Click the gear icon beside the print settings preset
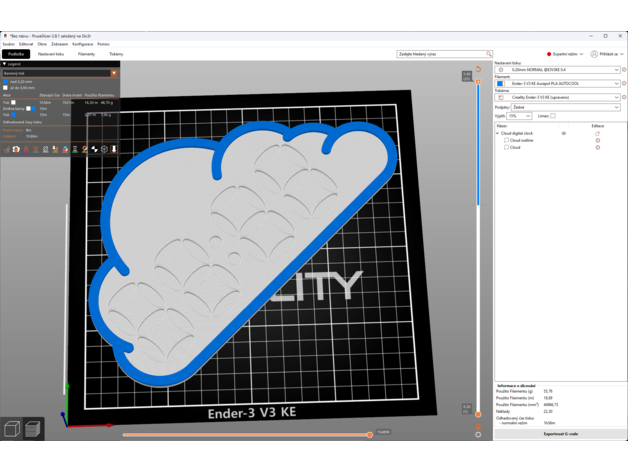This screenshot has height=472, width=628. (624, 70)
